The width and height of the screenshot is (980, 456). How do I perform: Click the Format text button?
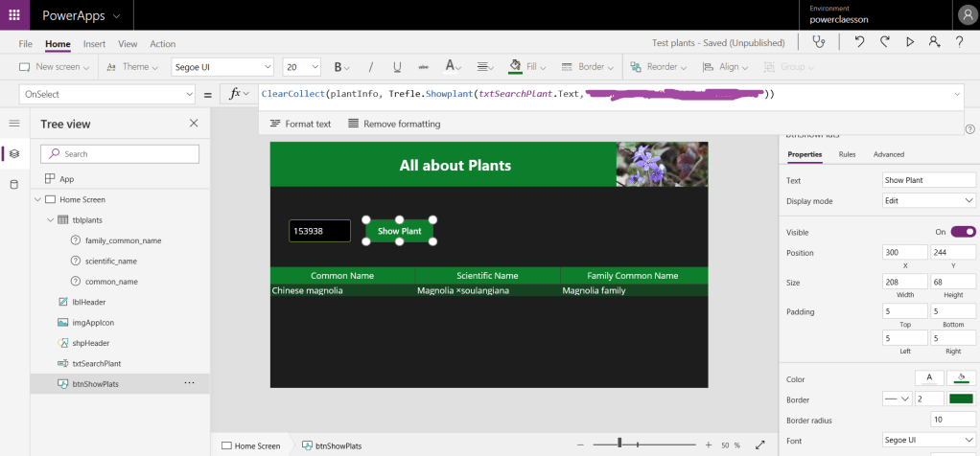[x=300, y=124]
